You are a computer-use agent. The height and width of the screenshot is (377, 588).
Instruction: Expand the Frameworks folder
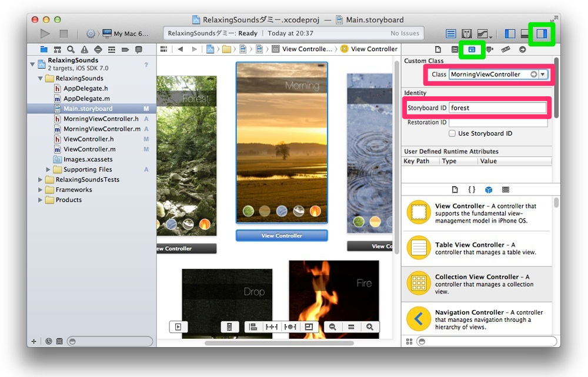click(x=41, y=190)
